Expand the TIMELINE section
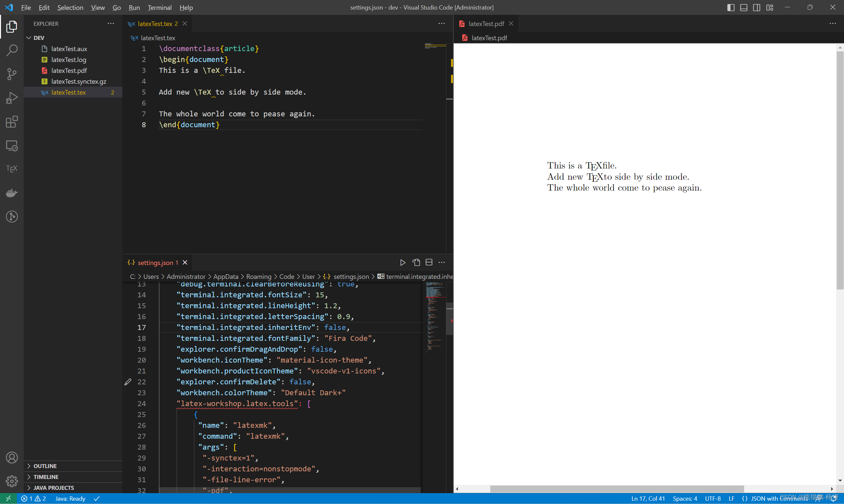The height and width of the screenshot is (504, 844). (45, 477)
